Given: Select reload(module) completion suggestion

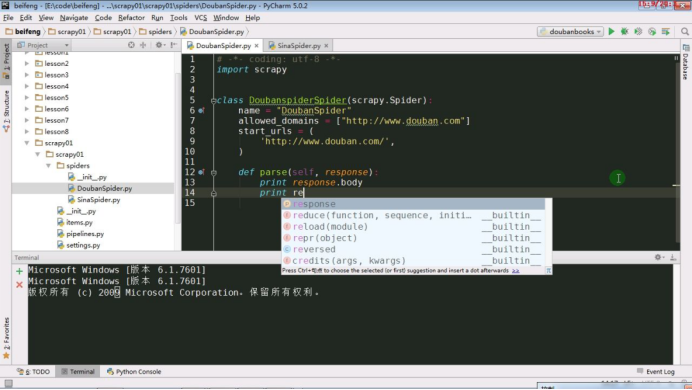Looking at the screenshot, I should (x=413, y=227).
